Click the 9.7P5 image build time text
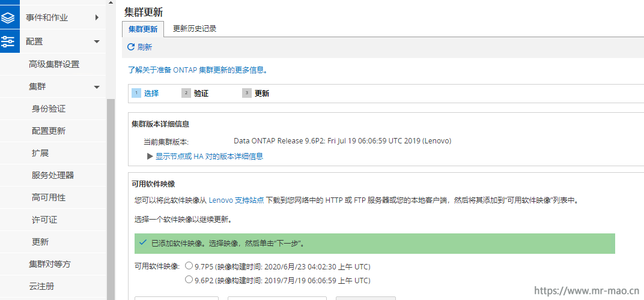The image size is (644, 300). [x=282, y=267]
